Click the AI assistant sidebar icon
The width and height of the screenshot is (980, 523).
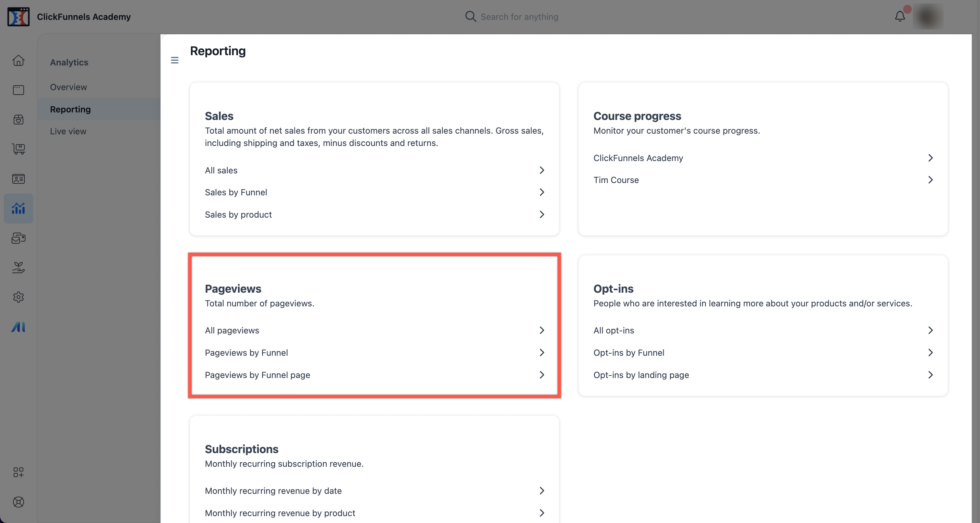pyautogui.click(x=18, y=327)
